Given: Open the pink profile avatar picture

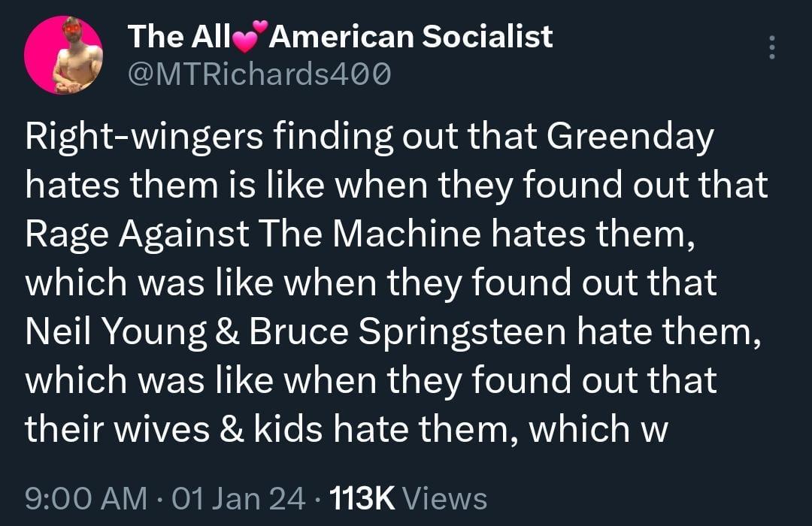Looking at the screenshot, I should (63, 56).
